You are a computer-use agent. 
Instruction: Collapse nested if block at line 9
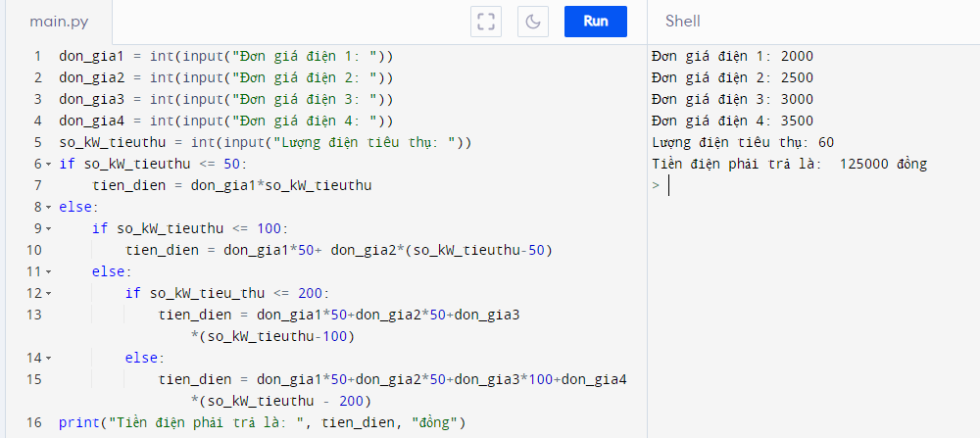coord(49,229)
